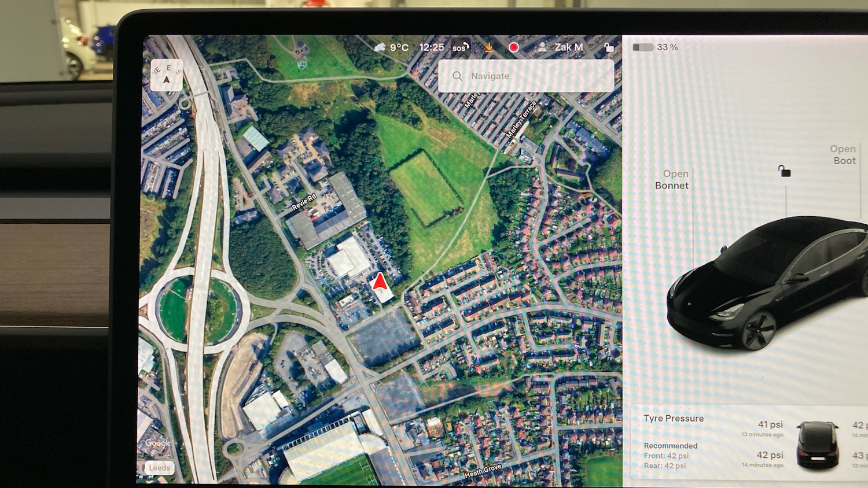
Task: Tap the magnifier icon in Navigate bar
Action: point(457,76)
